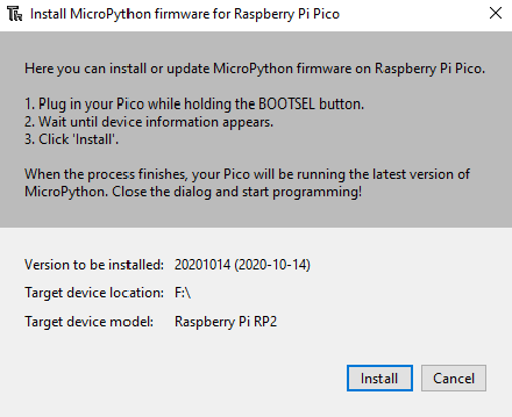Click step 3 "Click 'Install'" text
512x417 pixels.
[71, 139]
